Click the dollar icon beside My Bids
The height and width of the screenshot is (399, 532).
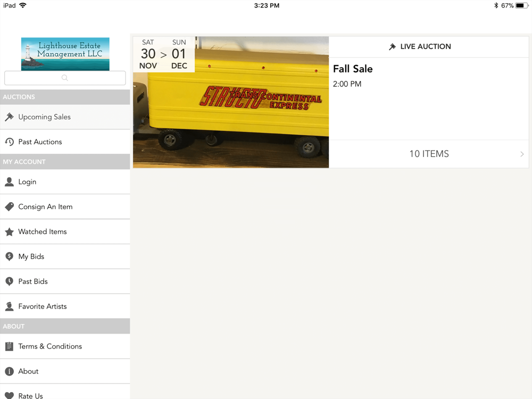point(10,256)
